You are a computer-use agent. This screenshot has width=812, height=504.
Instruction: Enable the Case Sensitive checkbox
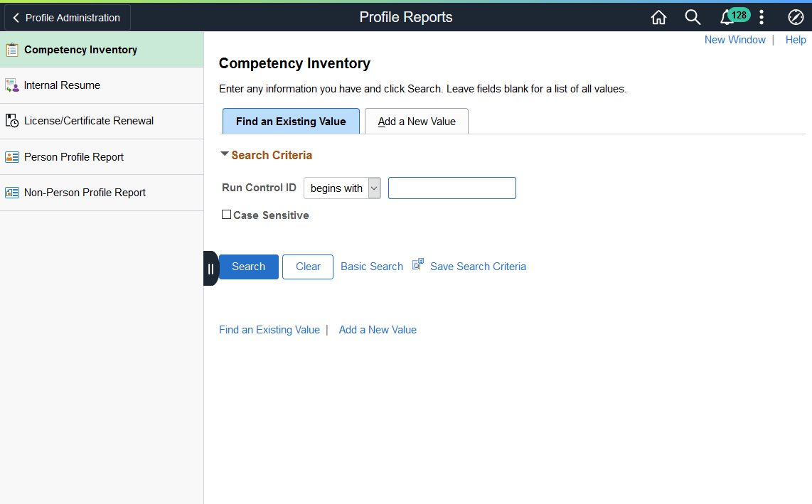[x=226, y=214]
